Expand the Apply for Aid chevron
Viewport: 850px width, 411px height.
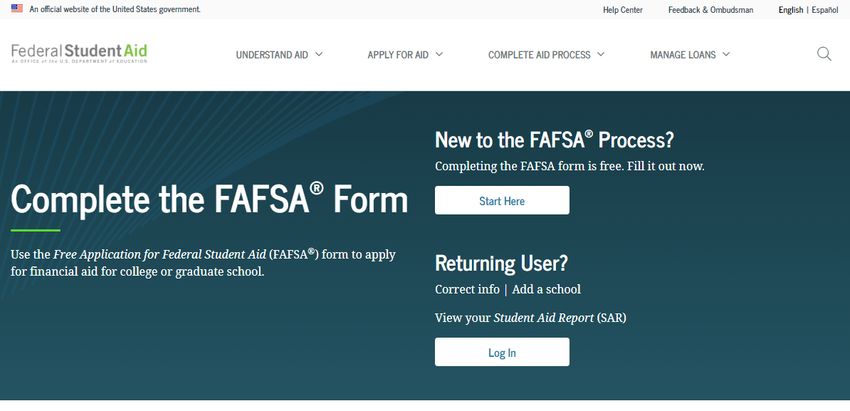439,54
